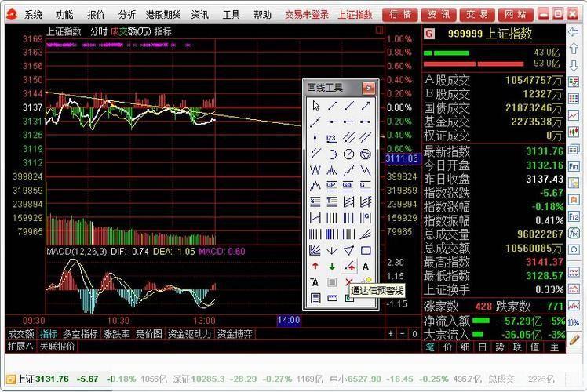The width and height of the screenshot is (587, 392).
Task: Select the 主 tab in quote panel
Action: tap(554, 347)
